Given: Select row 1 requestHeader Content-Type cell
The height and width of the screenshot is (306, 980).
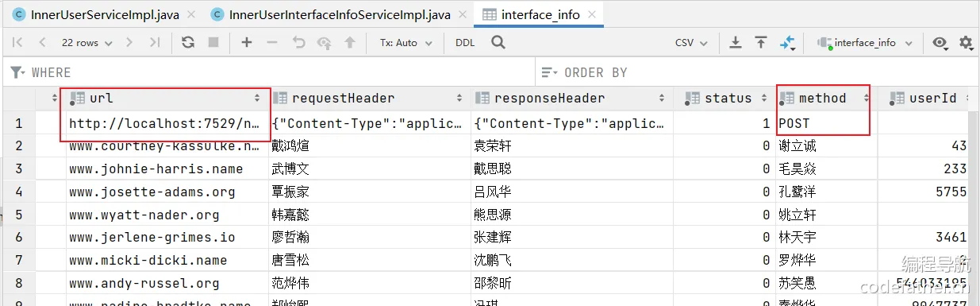Looking at the screenshot, I should click(368, 123).
